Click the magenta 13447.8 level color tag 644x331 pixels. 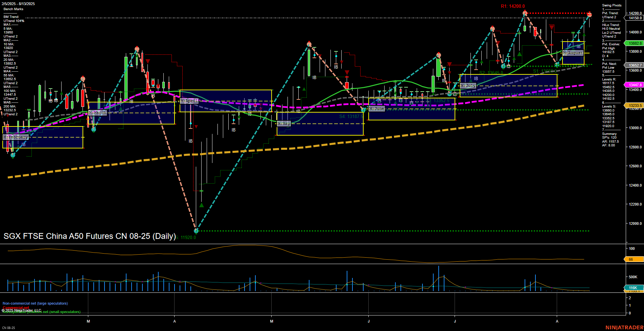(634, 85)
